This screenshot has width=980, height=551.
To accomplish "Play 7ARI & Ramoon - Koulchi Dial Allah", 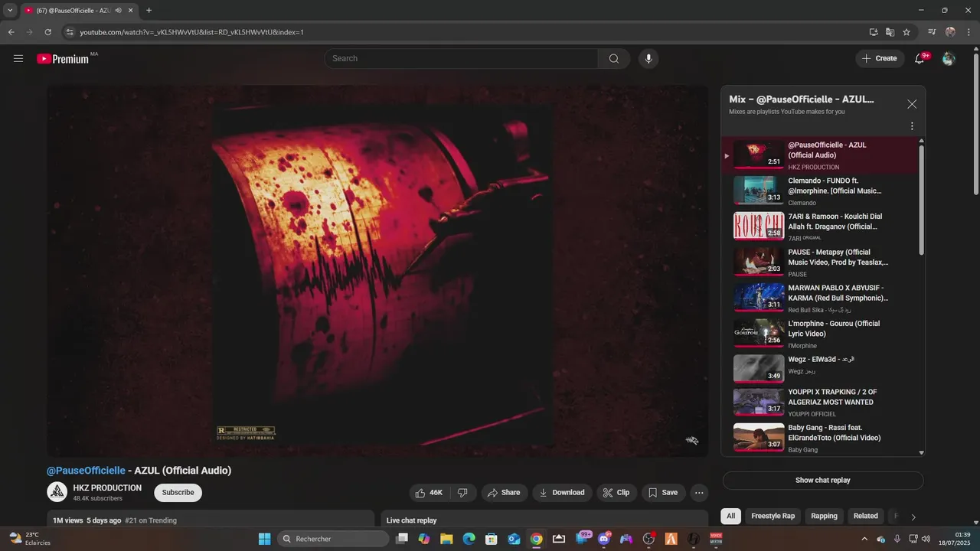I will pos(819,227).
